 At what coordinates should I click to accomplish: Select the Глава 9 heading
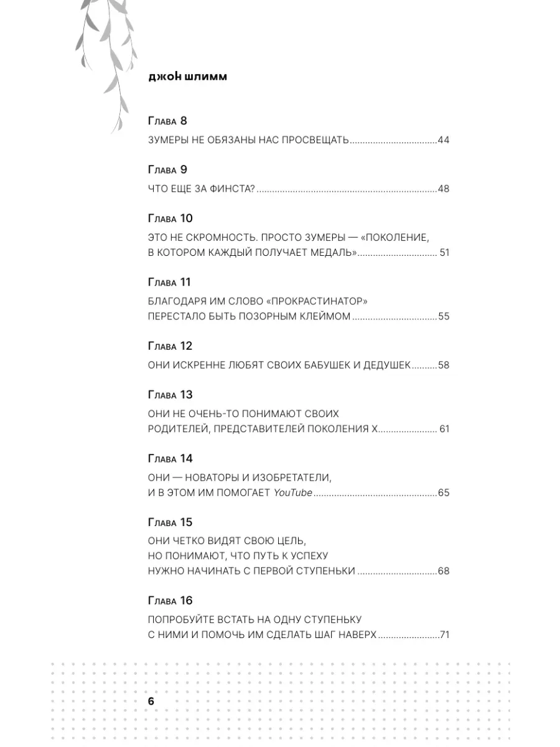click(x=167, y=169)
